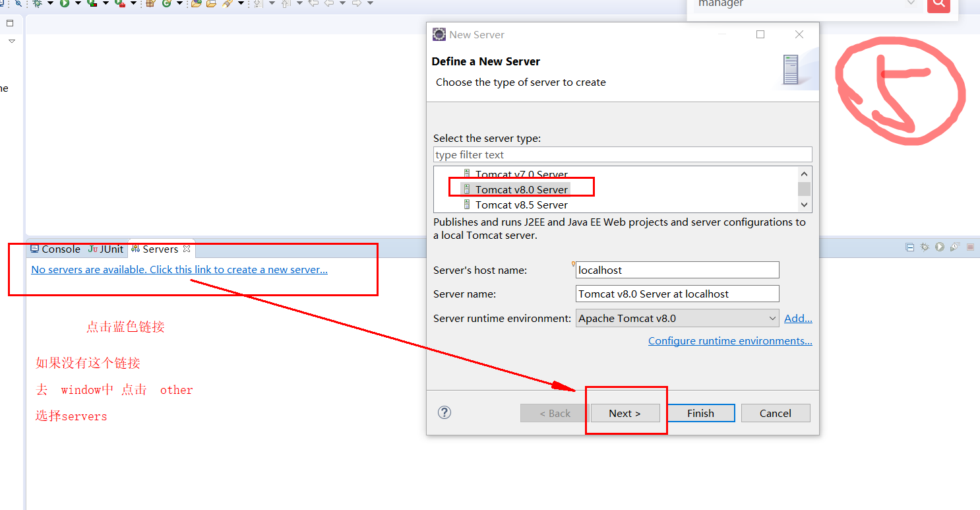The image size is (980, 510).
Task: Open the Run icon dropdown arrow
Action: click(x=78, y=3)
